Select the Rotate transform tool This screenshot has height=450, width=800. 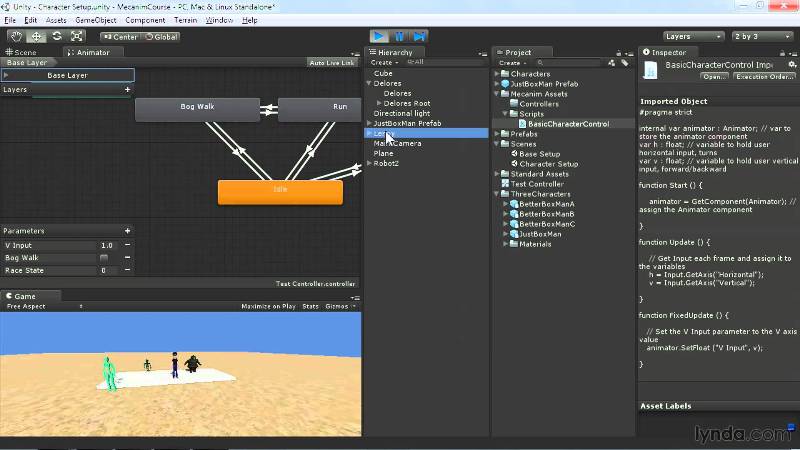click(57, 36)
